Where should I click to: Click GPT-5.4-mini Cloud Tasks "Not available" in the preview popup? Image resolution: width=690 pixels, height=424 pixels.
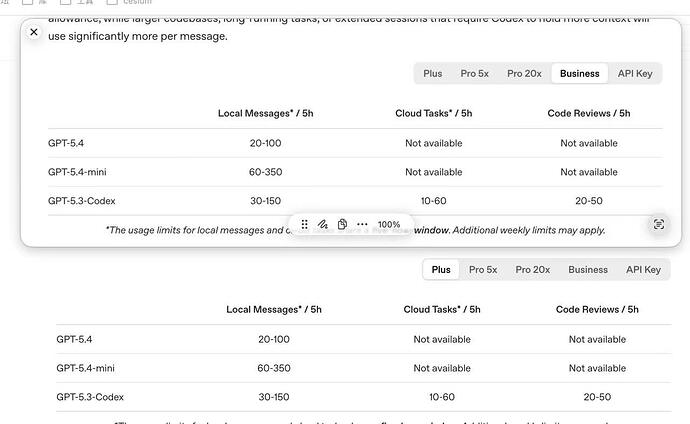click(433, 172)
